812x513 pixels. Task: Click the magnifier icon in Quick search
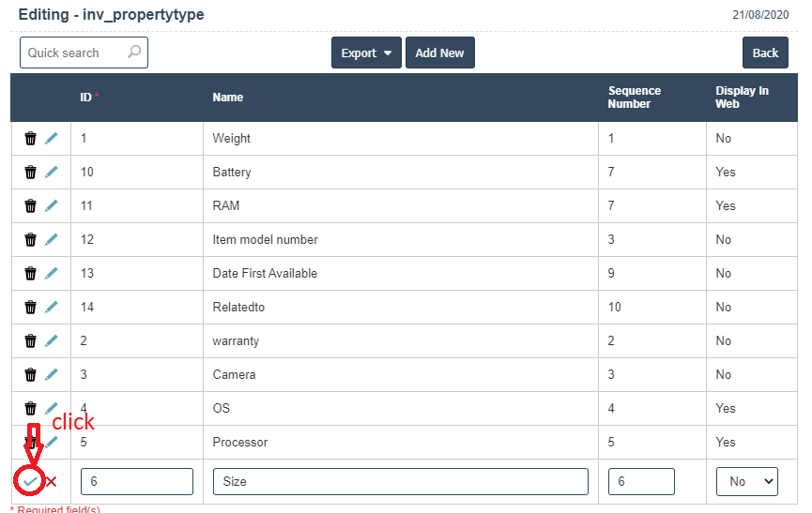coord(134,53)
